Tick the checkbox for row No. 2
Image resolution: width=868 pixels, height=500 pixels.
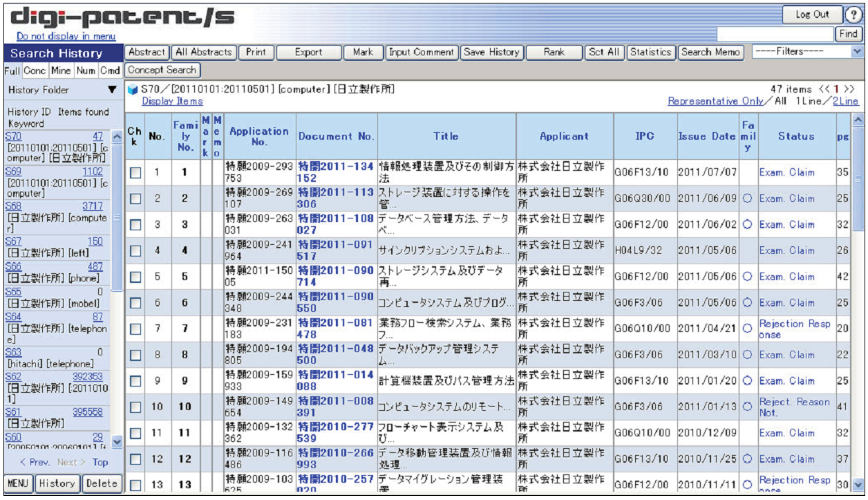135,199
